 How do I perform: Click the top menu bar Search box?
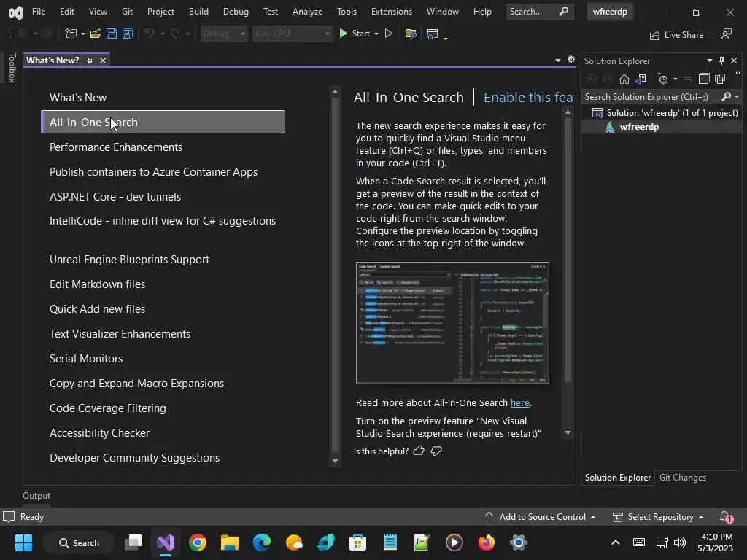[x=539, y=12]
